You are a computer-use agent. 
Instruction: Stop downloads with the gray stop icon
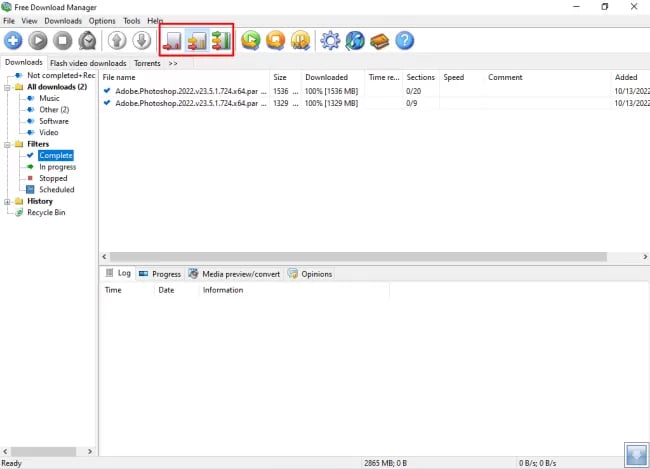click(x=63, y=41)
